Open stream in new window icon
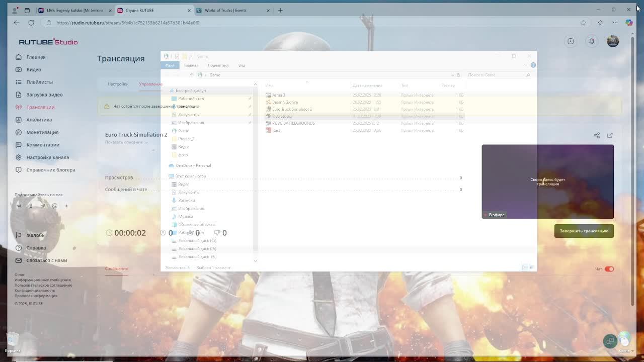 [x=610, y=135]
